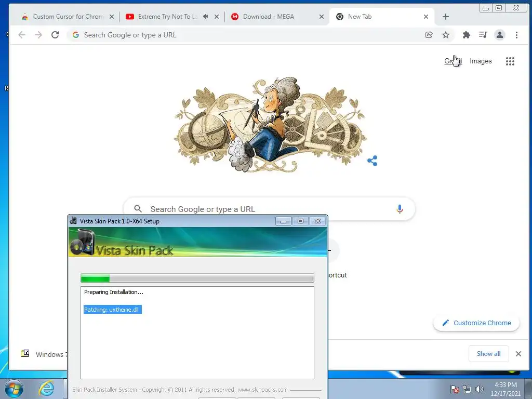Minimize the Chrome window
This screenshot has width=532, height=399.
tap(486, 8)
